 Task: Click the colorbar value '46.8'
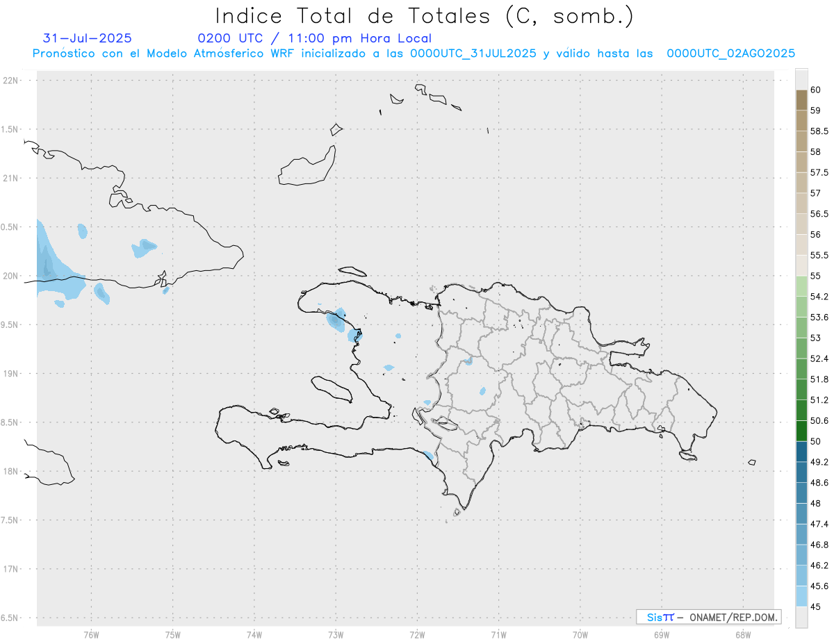(819, 545)
